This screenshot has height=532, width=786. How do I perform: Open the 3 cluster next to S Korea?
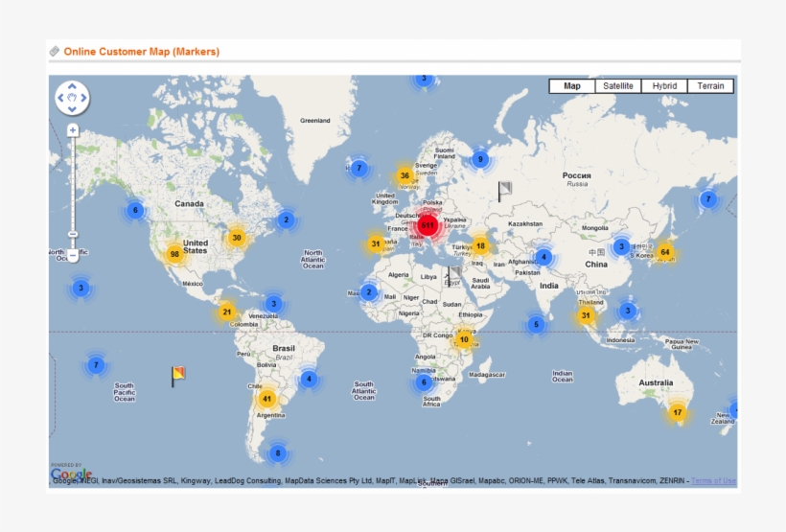(621, 246)
